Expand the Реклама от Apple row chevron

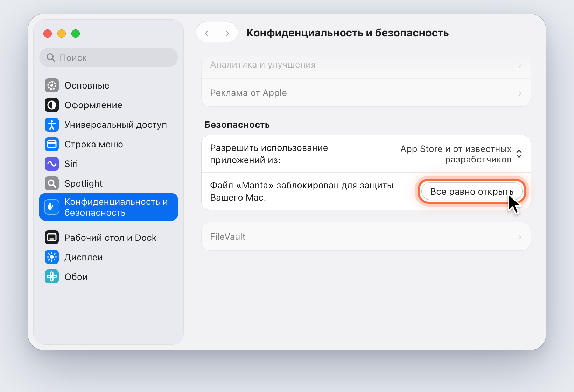pyautogui.click(x=520, y=93)
